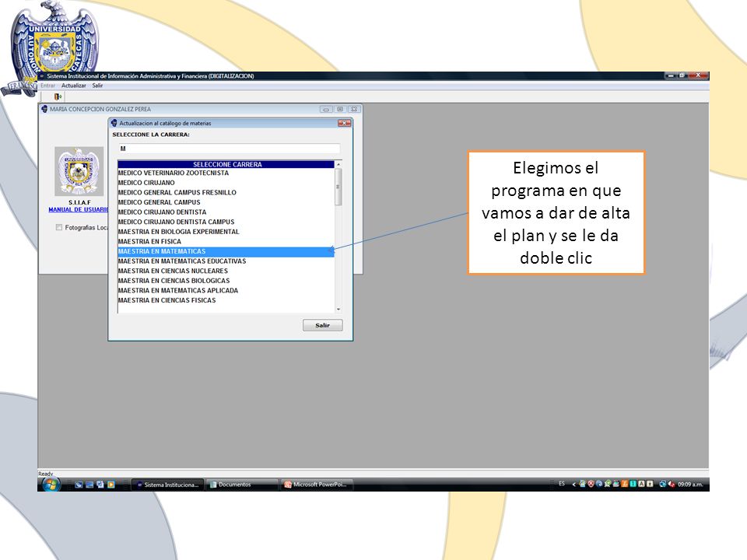The width and height of the screenshot is (747, 560).
Task: Maximize the MARIA CONCEPCION GONZALEZ PEREA window
Action: (340, 109)
